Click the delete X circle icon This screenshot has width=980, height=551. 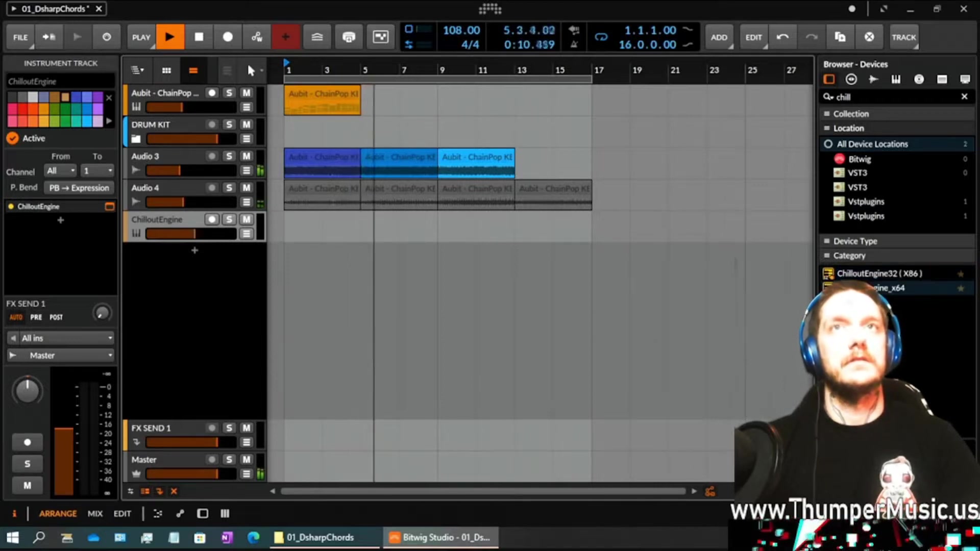pyautogui.click(x=869, y=37)
